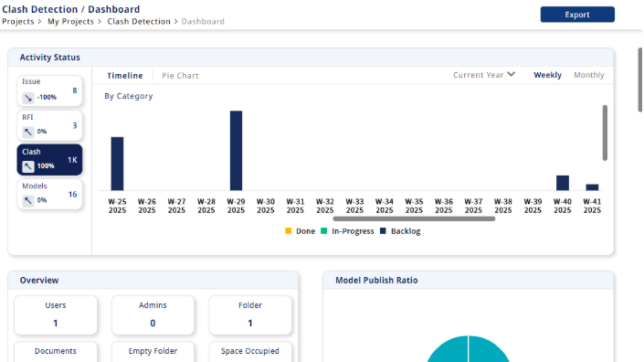
Task: Click the RFI trend arrow icon
Action: pos(28,132)
